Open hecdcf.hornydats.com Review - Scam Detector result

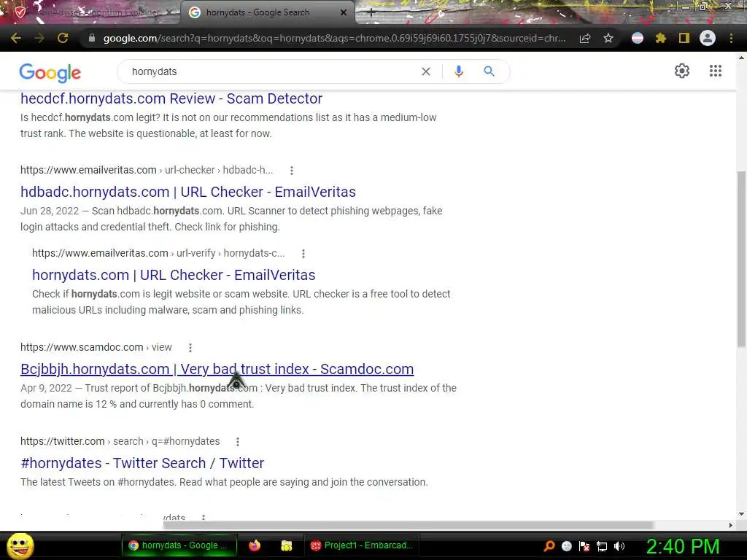click(x=171, y=98)
